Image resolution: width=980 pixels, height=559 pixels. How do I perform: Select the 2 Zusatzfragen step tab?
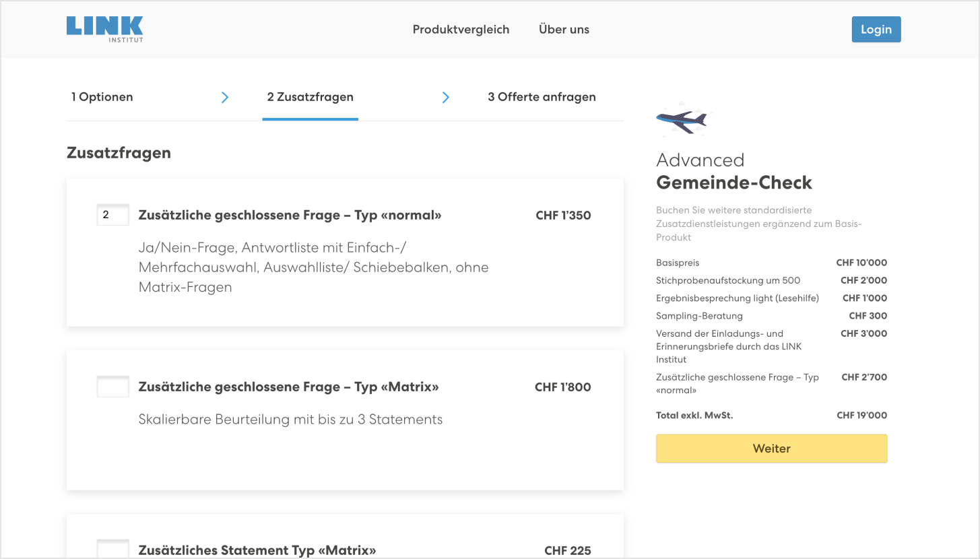[311, 97]
